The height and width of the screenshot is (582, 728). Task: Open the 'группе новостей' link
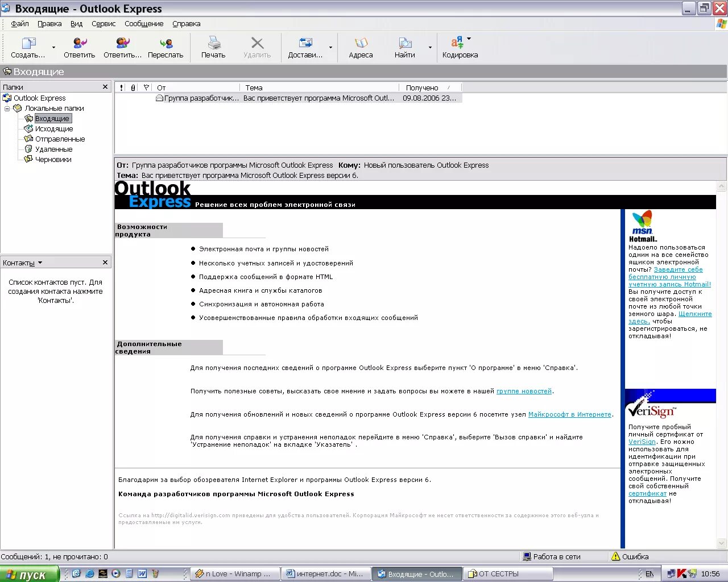click(x=524, y=391)
